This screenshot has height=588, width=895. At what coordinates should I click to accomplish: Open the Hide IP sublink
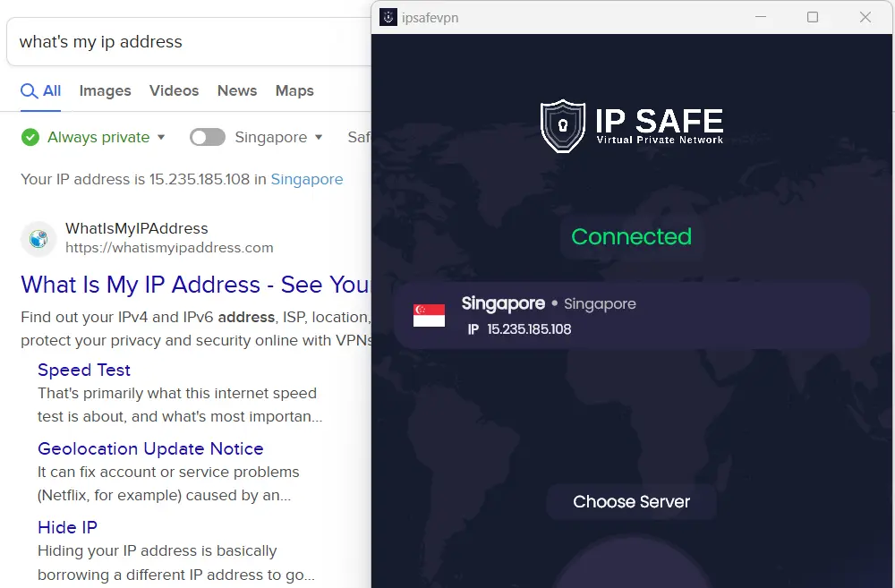coord(67,527)
